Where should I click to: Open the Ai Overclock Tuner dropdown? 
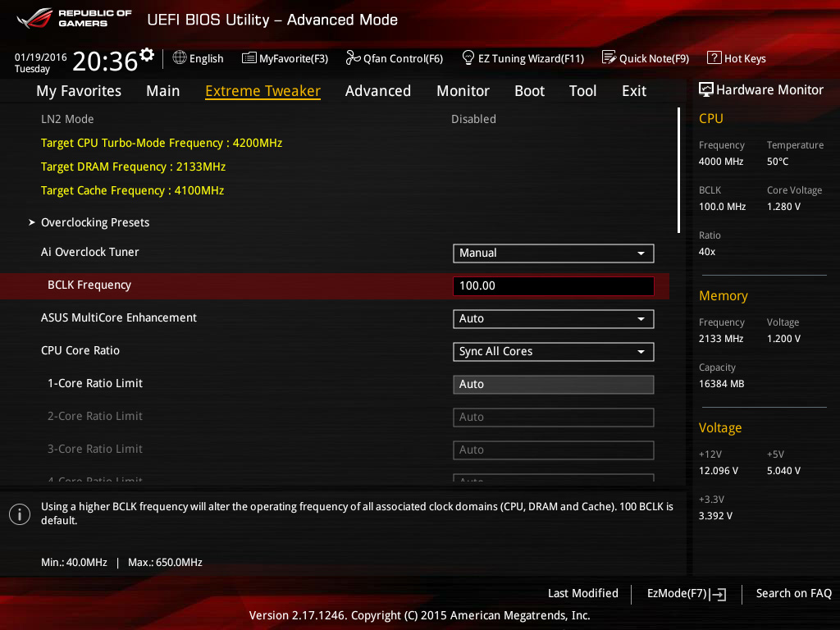(x=553, y=253)
